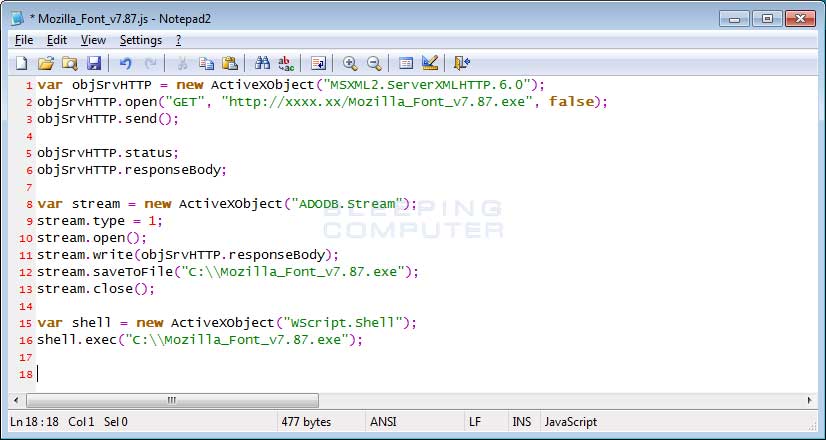Open syntax scheme selection icon

point(406,63)
